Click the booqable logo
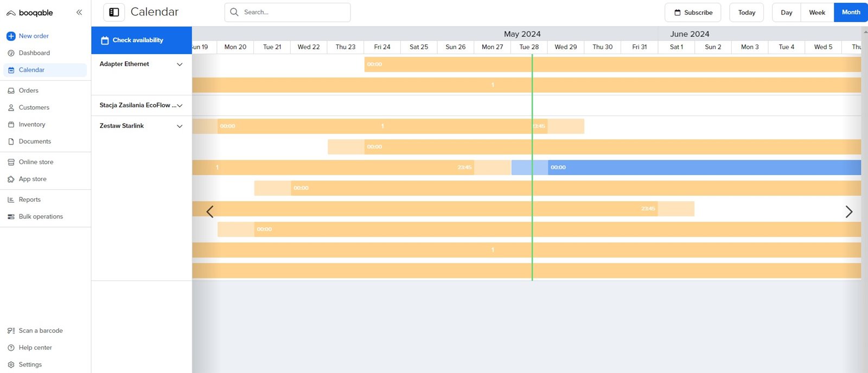The height and width of the screenshot is (373, 868). 30,13
